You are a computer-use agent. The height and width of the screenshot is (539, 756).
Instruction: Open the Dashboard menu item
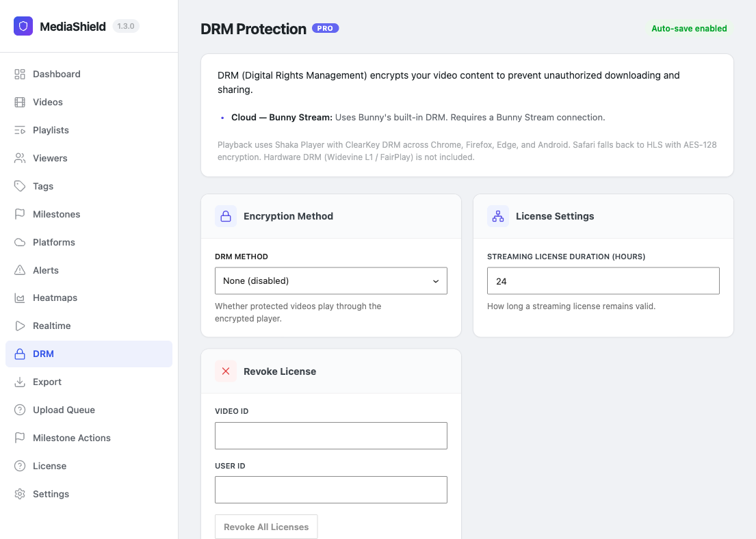click(x=89, y=75)
